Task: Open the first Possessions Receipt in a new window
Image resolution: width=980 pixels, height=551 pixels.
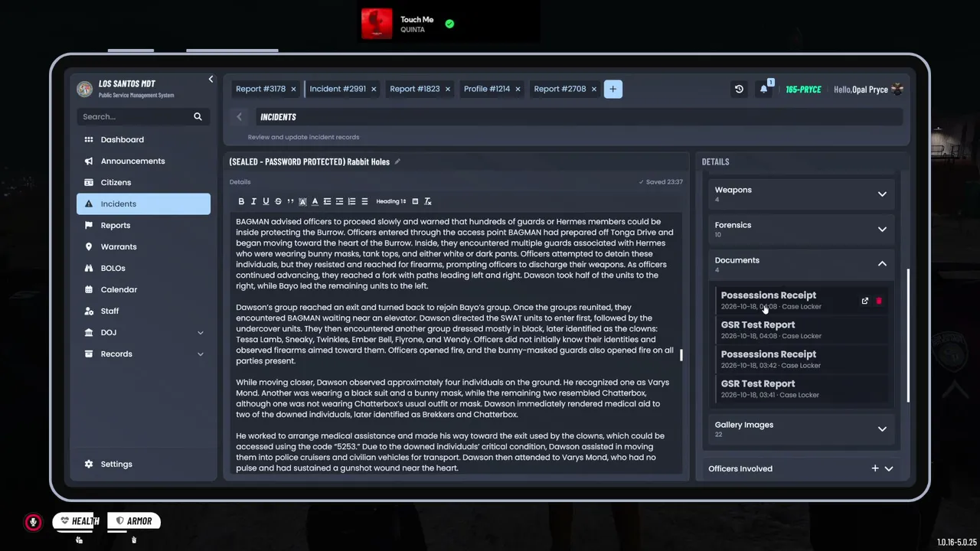Action: [865, 301]
